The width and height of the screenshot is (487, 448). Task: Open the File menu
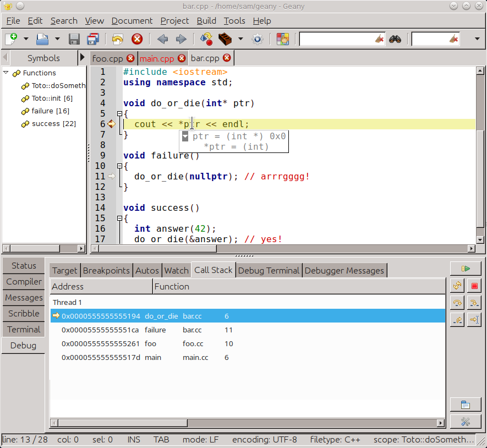click(13, 21)
